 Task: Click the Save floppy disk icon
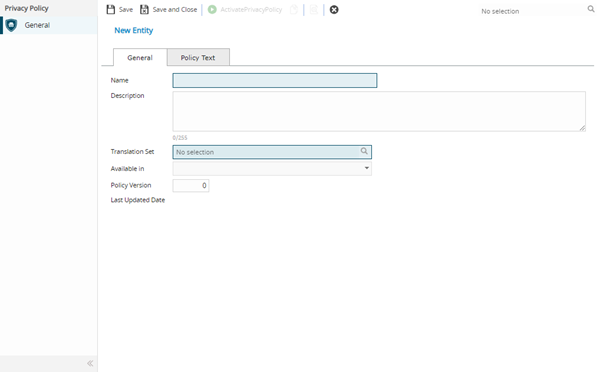click(x=111, y=10)
